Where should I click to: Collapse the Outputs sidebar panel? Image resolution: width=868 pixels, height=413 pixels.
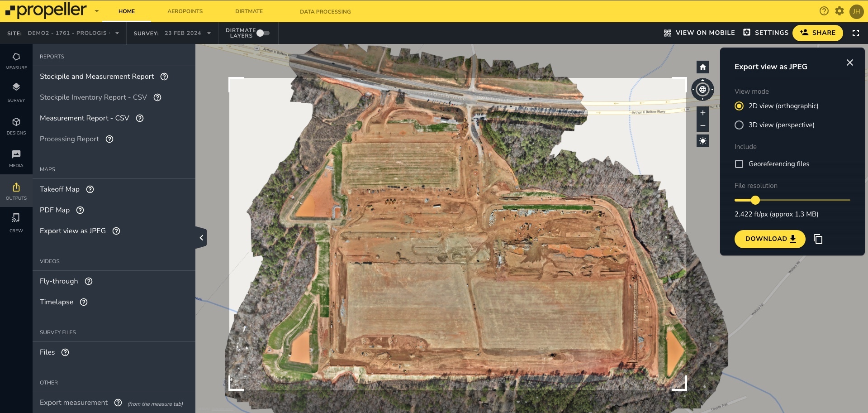pos(201,237)
